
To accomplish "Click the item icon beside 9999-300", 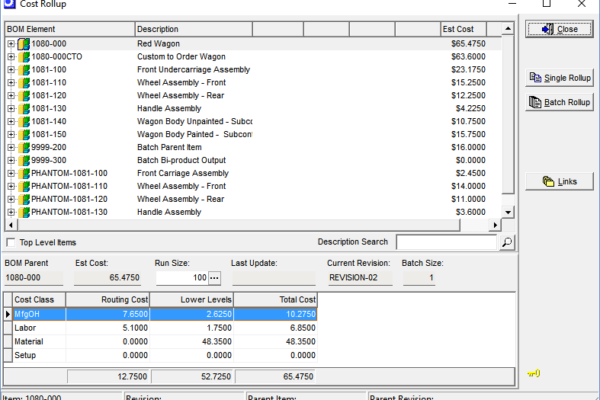I will click(x=24, y=160).
